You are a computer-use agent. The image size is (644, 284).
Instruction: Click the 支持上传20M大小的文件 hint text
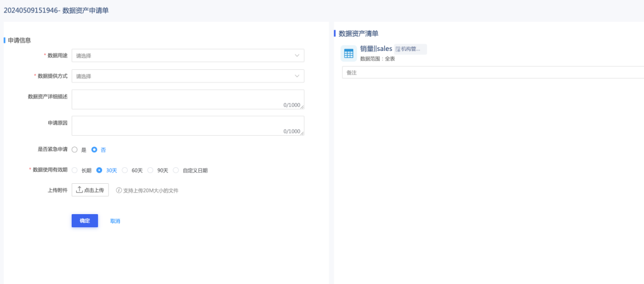coord(151,191)
